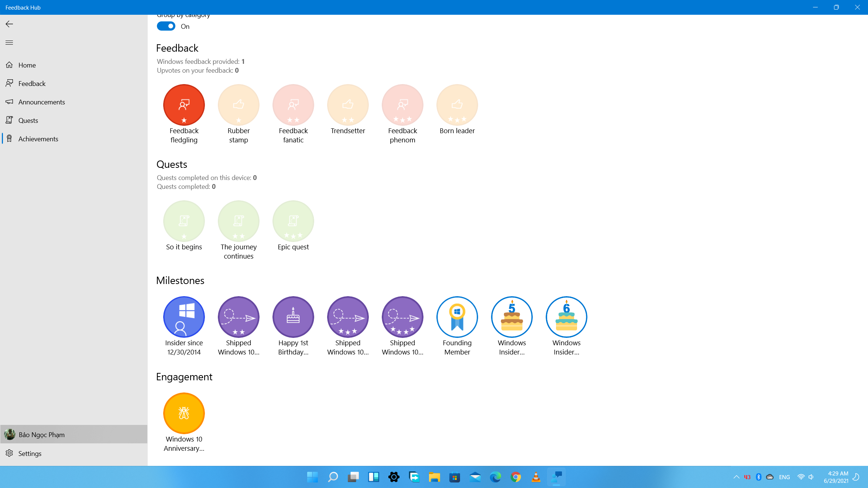Click the Feedback Hub taskbar icon

[556, 477]
